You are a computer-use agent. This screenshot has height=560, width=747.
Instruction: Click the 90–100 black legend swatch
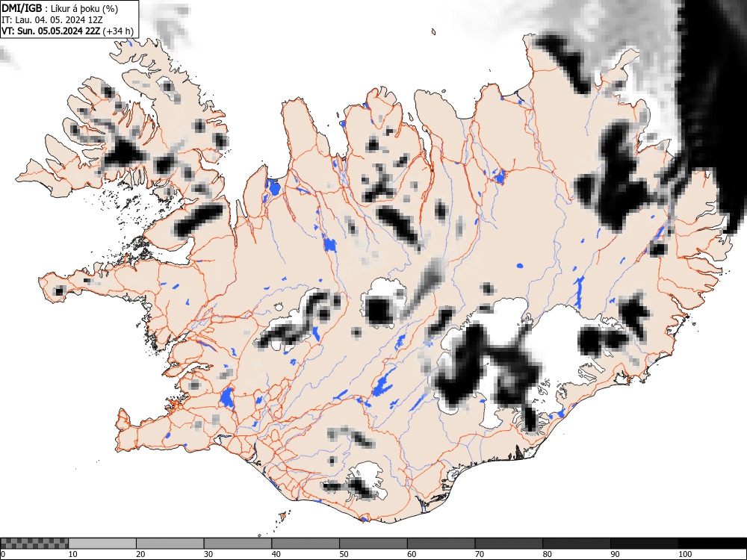644,544
